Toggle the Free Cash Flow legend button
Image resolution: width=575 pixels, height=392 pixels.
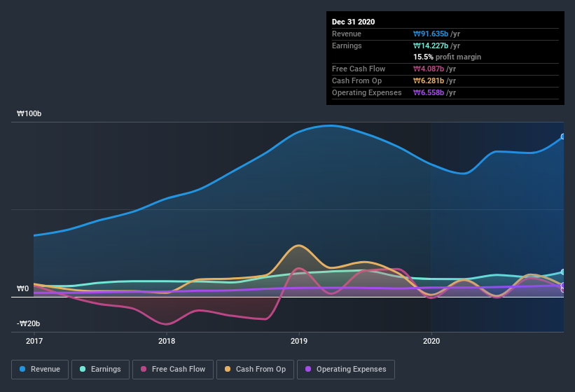point(173,370)
